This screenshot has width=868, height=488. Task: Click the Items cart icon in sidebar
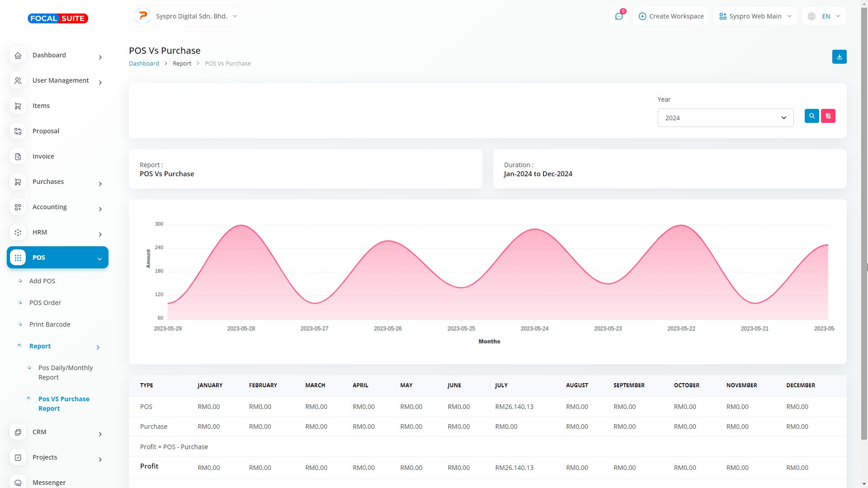point(18,106)
